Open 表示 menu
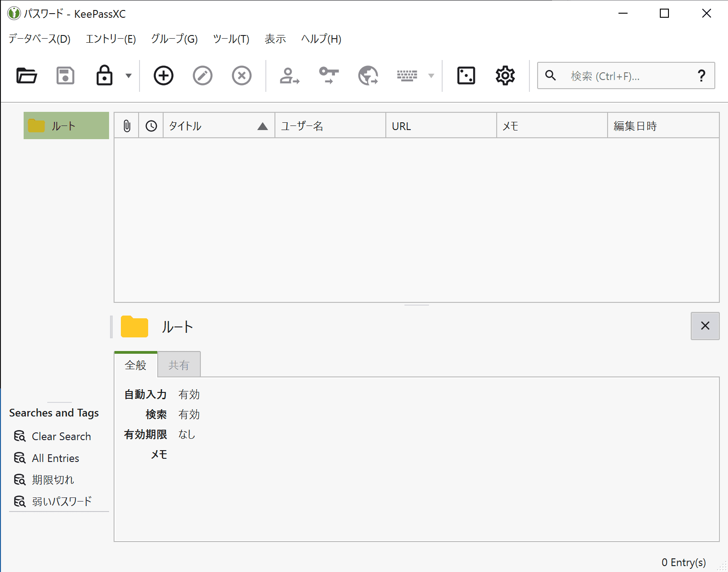 pyautogui.click(x=275, y=39)
